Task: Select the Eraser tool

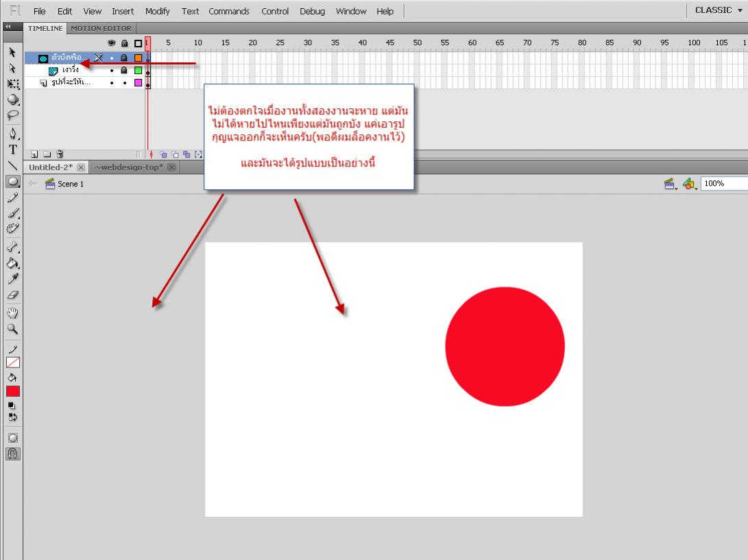Action: [x=13, y=295]
